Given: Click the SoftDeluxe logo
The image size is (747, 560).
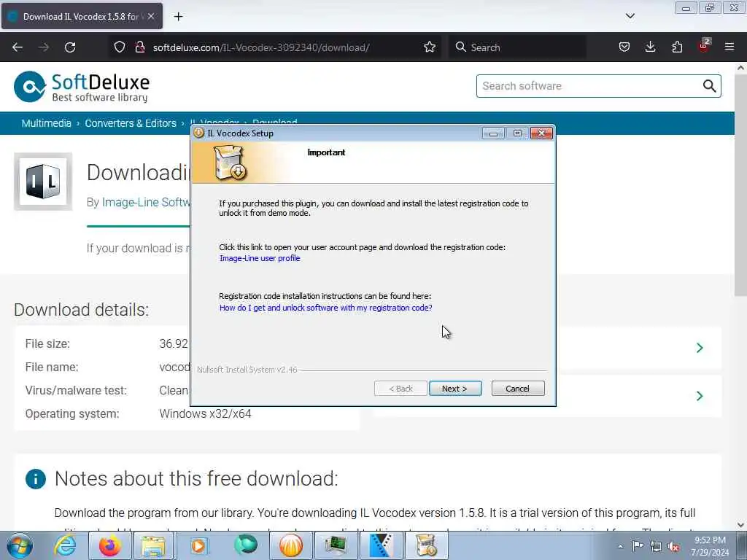Looking at the screenshot, I should point(82,87).
